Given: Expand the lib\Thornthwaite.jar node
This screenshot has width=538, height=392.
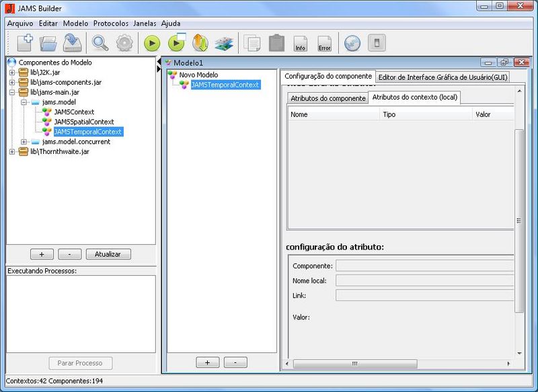Looking at the screenshot, I should pos(12,152).
